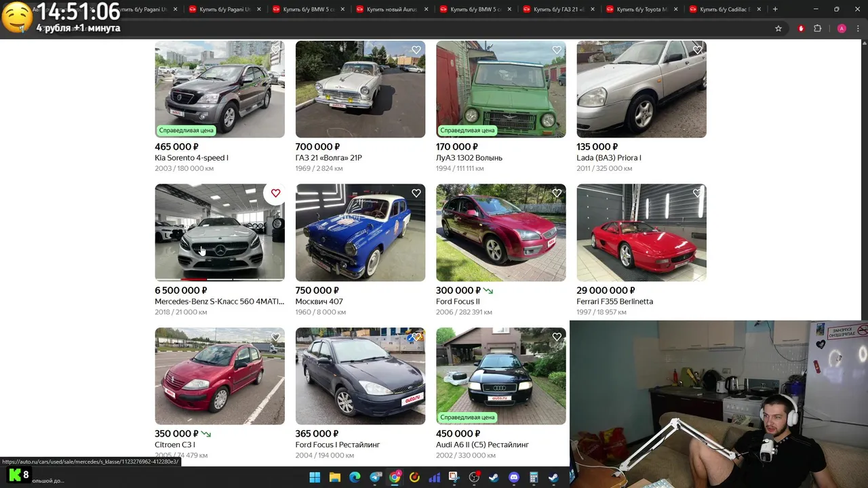The height and width of the screenshot is (488, 868).
Task: Open Discord from the taskbar
Action: point(514,477)
